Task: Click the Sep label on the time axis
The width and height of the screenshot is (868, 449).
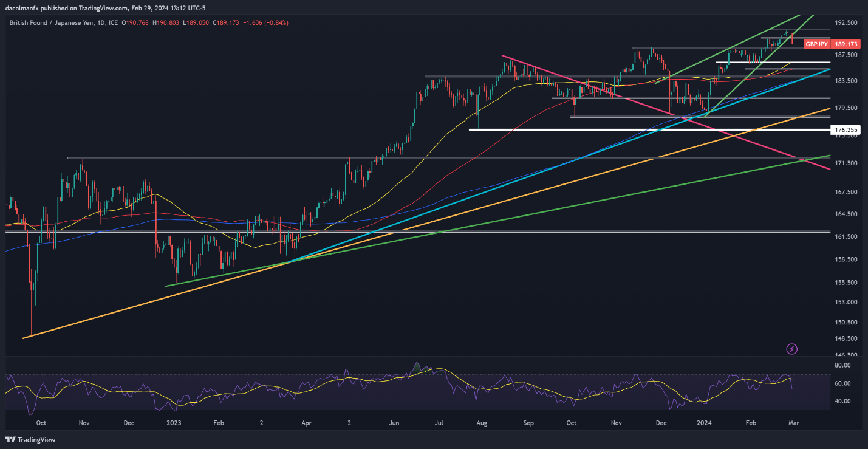Action: [x=528, y=422]
